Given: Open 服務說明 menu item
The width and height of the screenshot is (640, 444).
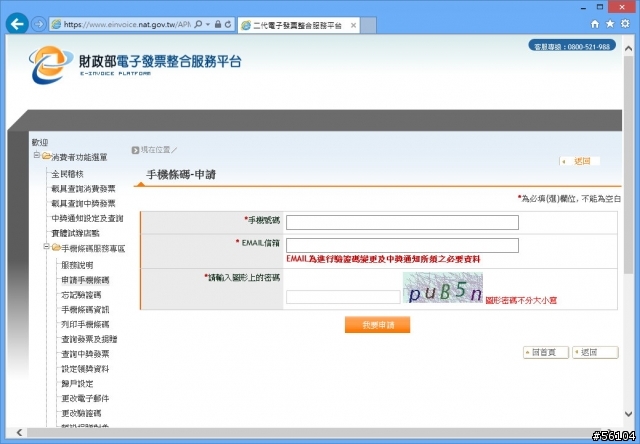Looking at the screenshot, I should (77, 265).
